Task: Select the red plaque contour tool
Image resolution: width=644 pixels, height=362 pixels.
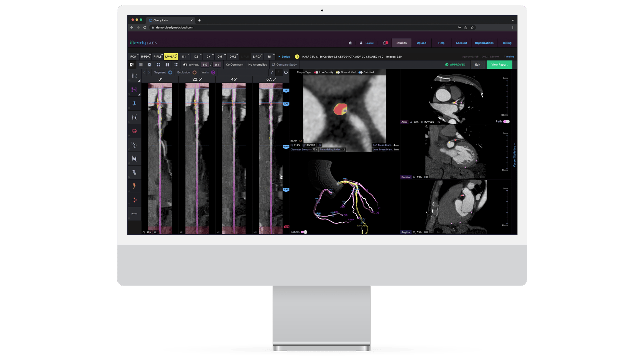Action: coord(134,131)
